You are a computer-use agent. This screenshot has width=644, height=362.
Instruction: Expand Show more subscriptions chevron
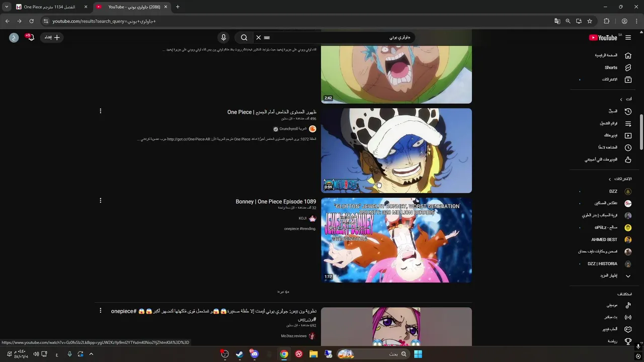tap(628, 276)
